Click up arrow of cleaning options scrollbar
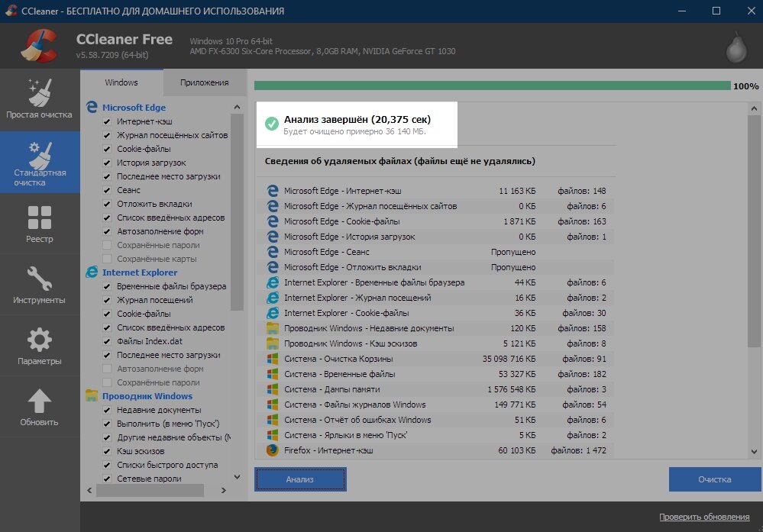 click(237, 107)
